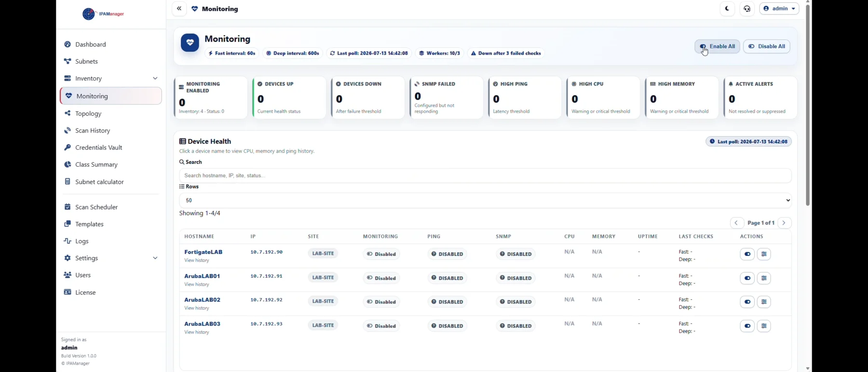Open settings sliders for ArubaLAB03
The height and width of the screenshot is (372, 868).
[764, 326]
